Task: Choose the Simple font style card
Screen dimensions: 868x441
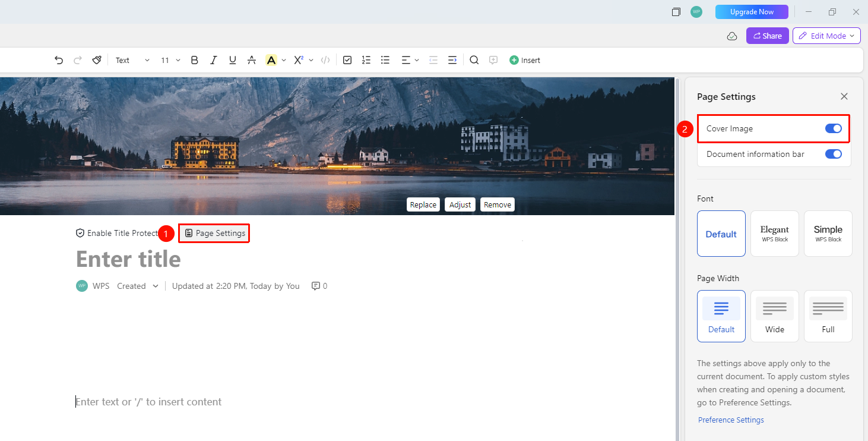Action: pyautogui.click(x=828, y=234)
